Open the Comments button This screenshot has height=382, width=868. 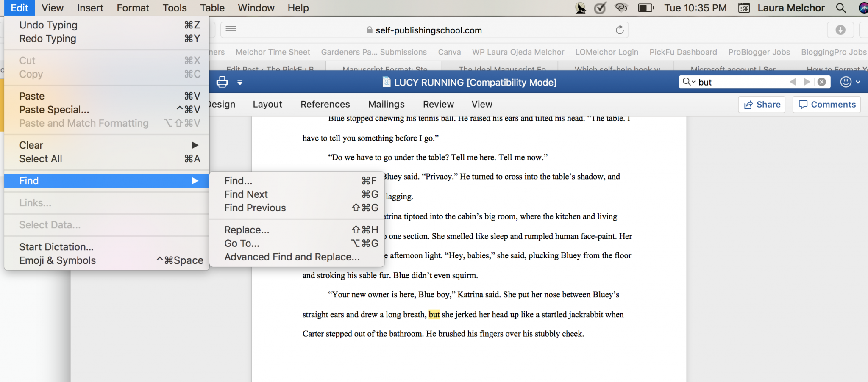[827, 105]
